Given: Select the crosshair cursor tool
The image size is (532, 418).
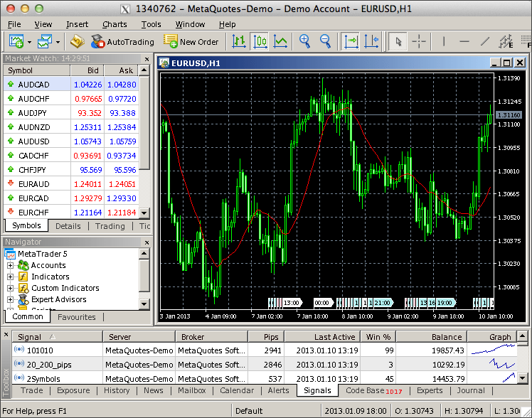Looking at the screenshot, I should (x=419, y=41).
